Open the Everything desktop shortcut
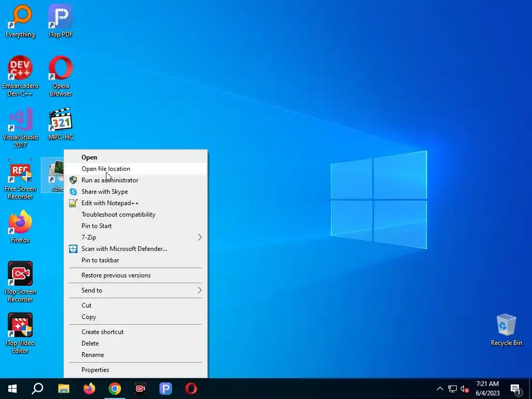The height and width of the screenshot is (399, 532). pos(20,21)
